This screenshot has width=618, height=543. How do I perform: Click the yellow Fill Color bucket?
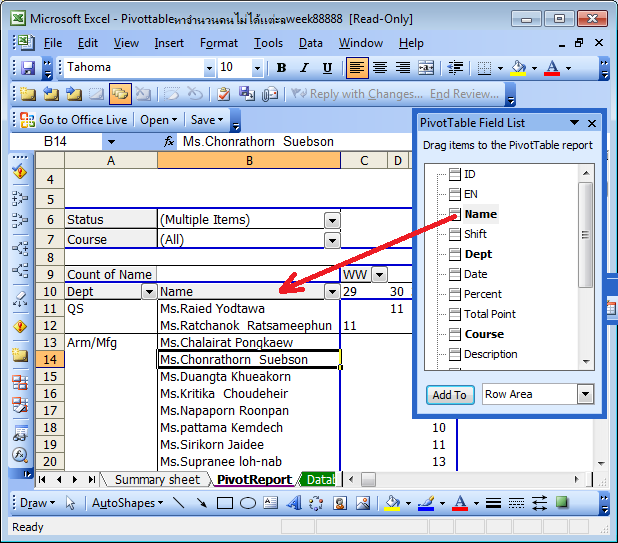(517, 68)
